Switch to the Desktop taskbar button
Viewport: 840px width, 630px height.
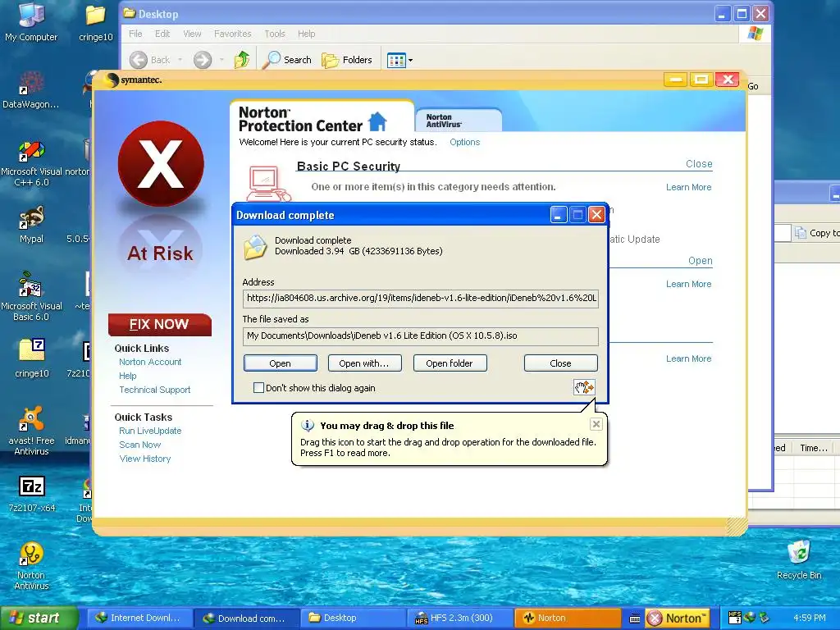[353, 618]
